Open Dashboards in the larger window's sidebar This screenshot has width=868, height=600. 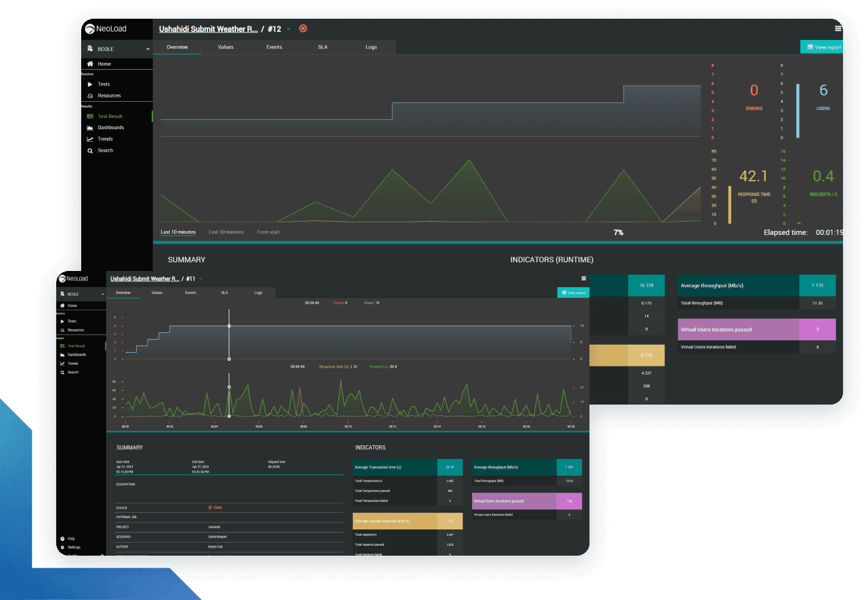coord(90,128)
